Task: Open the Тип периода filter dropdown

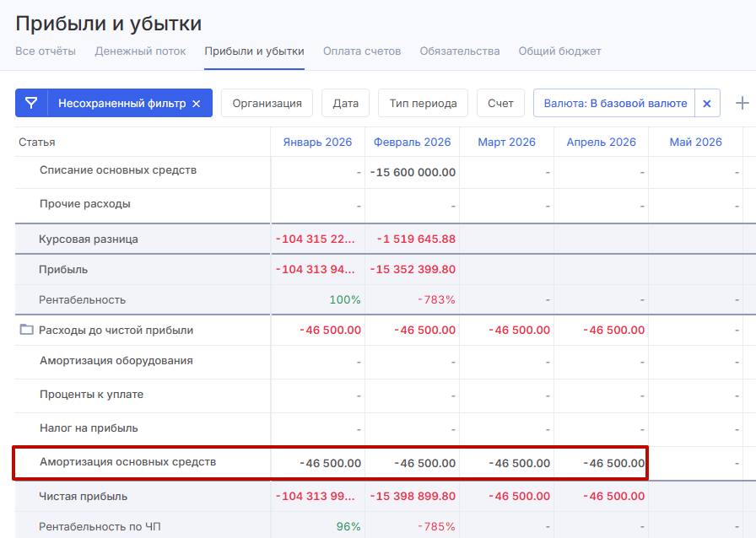Action: (x=423, y=103)
